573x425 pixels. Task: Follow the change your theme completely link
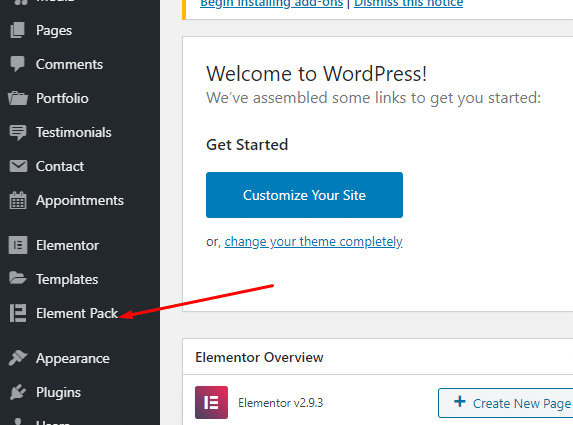coord(313,242)
